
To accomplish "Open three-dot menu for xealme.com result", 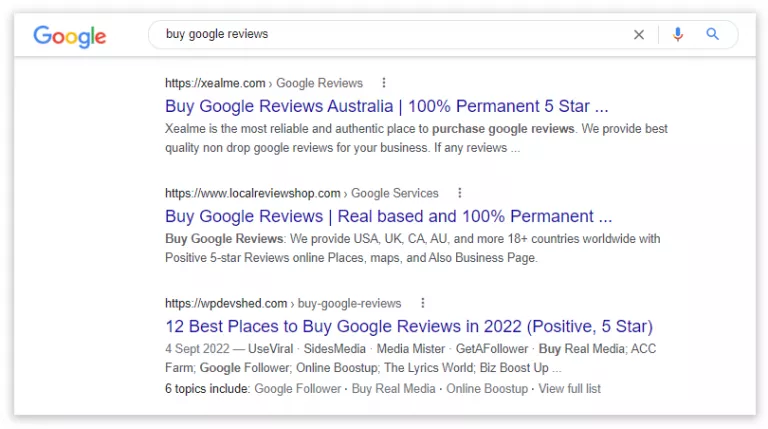I will click(x=384, y=83).
